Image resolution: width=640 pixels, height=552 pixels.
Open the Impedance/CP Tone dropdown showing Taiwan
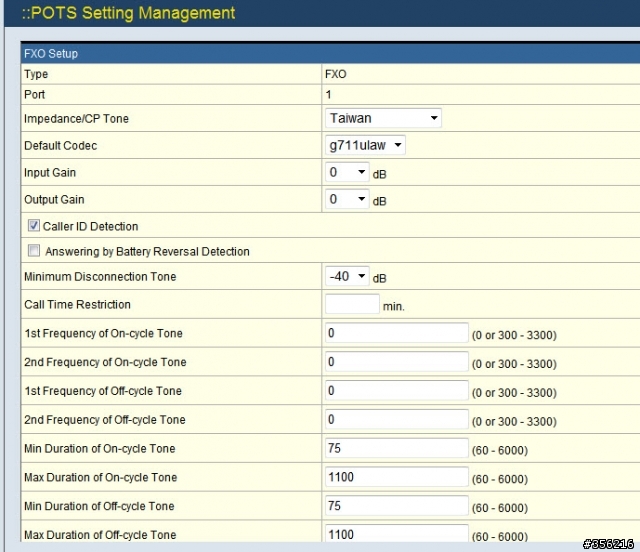click(383, 118)
